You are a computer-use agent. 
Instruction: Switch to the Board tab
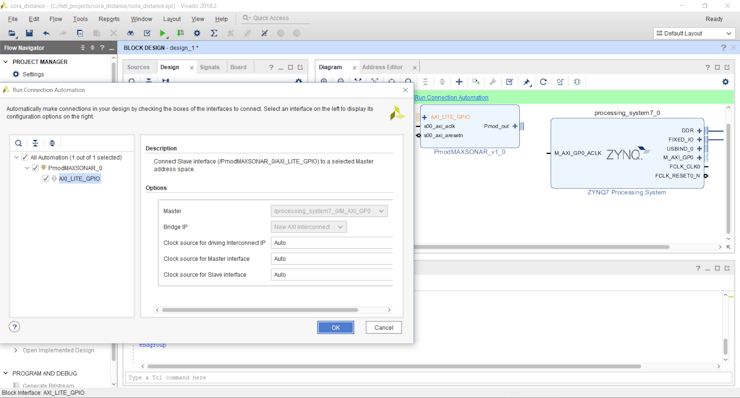coord(238,67)
